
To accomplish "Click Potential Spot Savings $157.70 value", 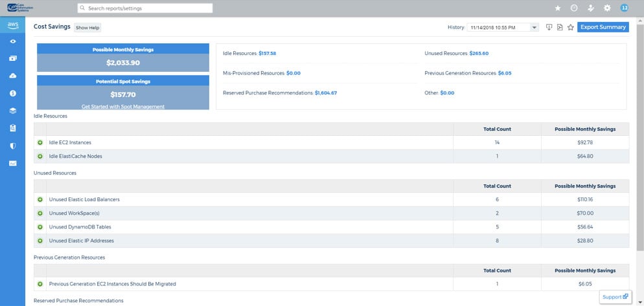I will pyautogui.click(x=123, y=94).
